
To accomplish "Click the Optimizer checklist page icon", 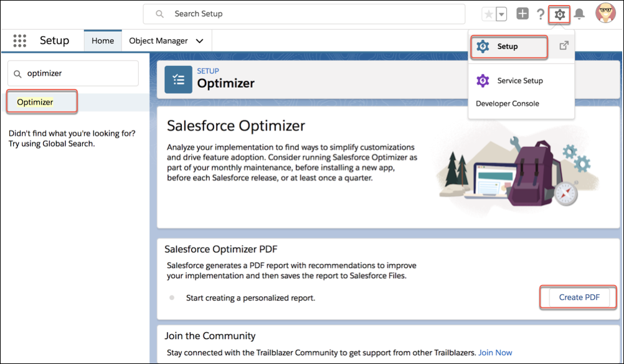I will (x=178, y=80).
